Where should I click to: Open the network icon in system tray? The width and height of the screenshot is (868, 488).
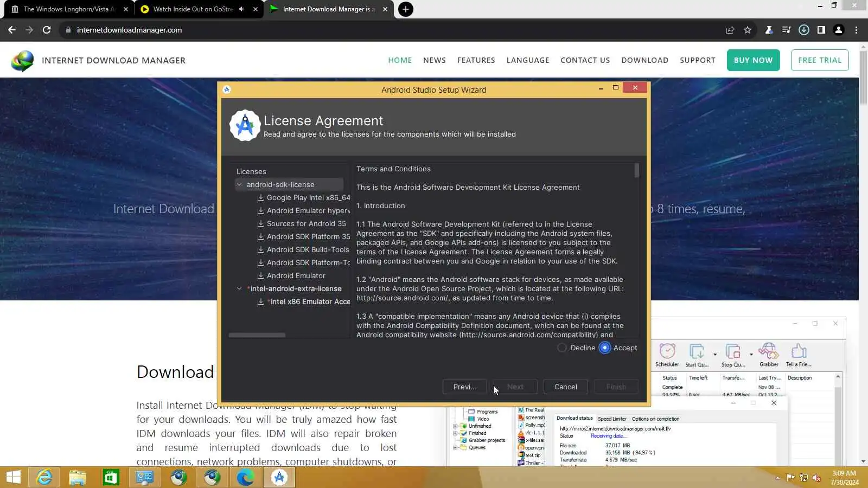pyautogui.click(x=804, y=478)
